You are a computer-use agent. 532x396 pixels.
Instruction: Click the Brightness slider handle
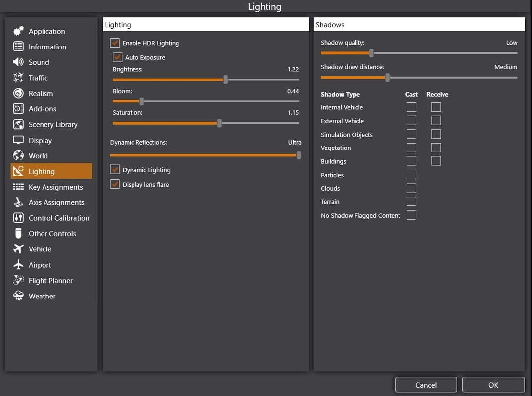click(225, 80)
